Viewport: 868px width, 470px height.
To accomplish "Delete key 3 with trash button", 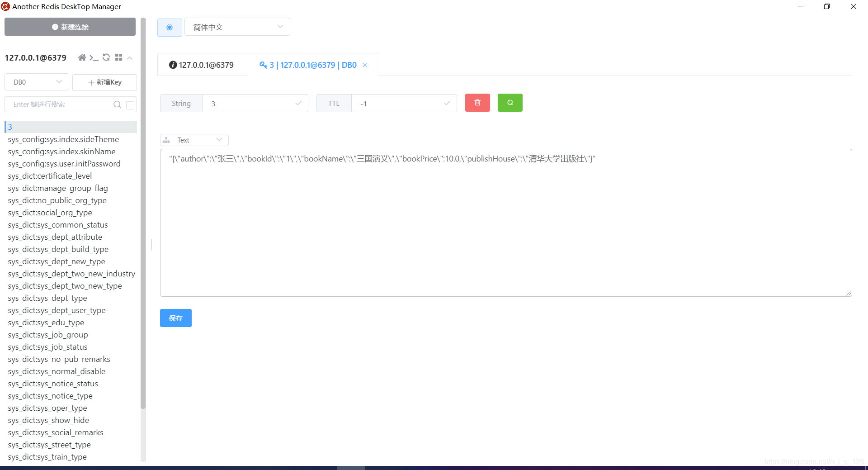I will [477, 103].
